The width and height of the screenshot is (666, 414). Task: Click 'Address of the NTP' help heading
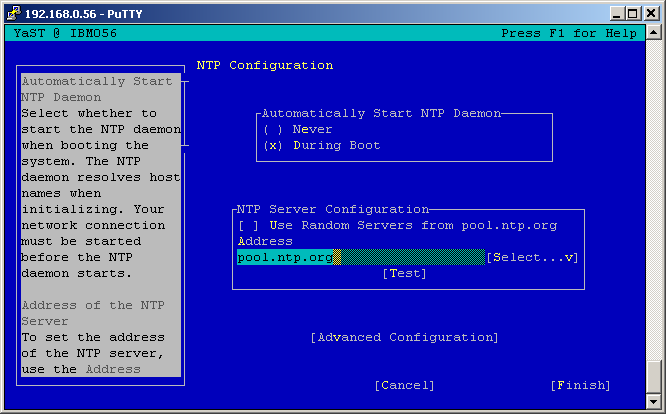click(x=93, y=305)
